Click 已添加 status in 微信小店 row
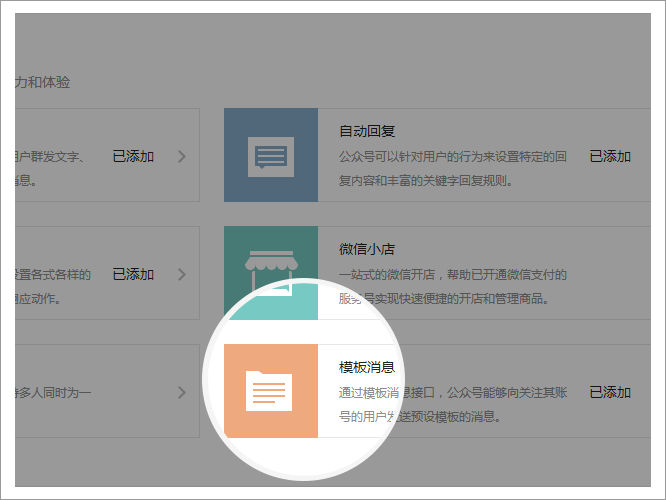This screenshot has height=500, width=666. (610, 274)
